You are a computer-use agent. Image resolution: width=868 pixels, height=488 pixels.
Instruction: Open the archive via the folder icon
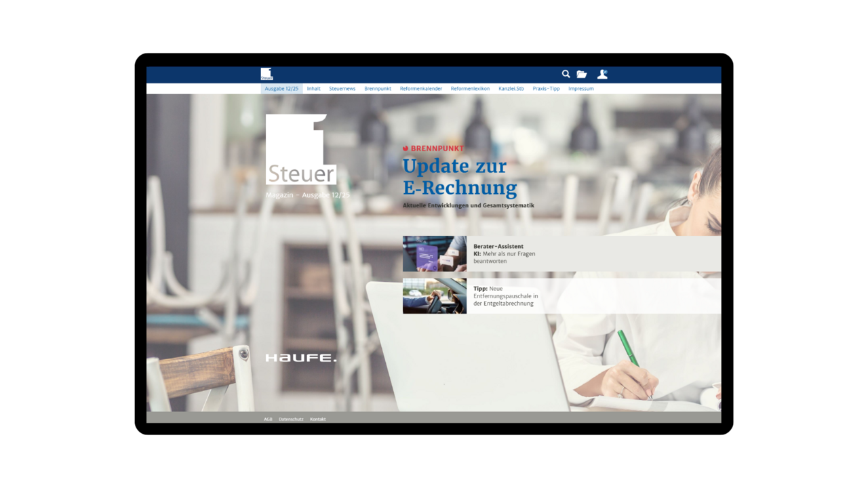(582, 74)
